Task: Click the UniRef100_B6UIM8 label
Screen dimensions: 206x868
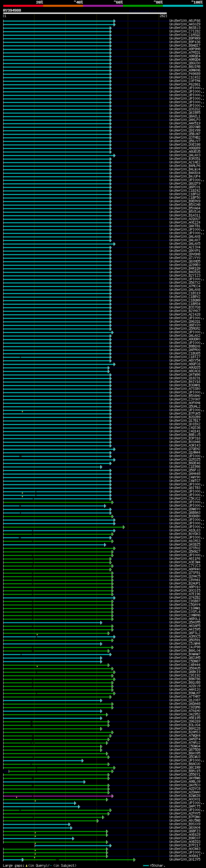Action: point(185,67)
